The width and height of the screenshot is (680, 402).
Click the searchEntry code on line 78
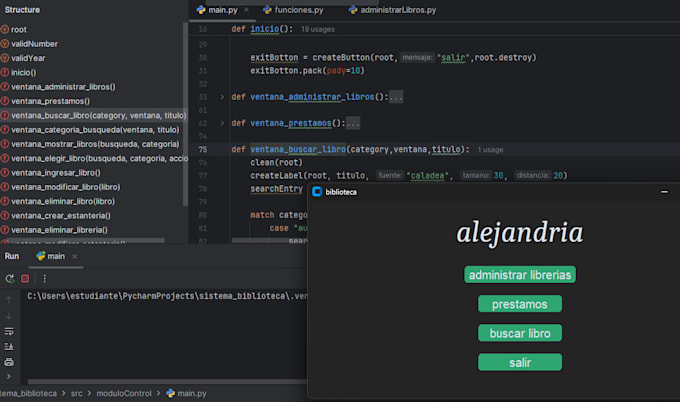point(276,189)
